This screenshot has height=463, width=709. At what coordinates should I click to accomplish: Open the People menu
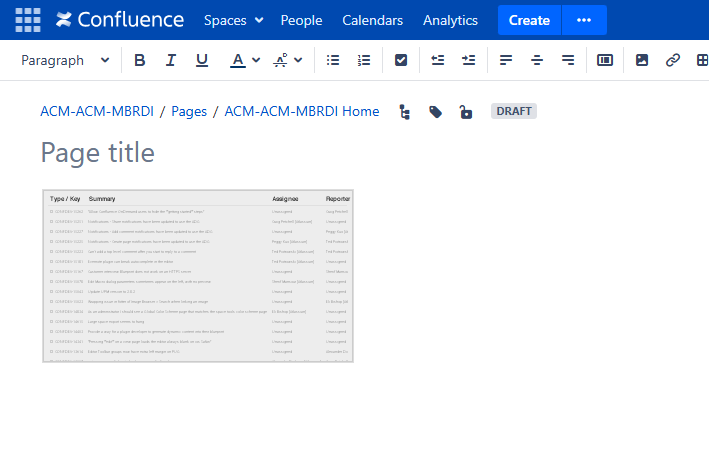(x=301, y=20)
